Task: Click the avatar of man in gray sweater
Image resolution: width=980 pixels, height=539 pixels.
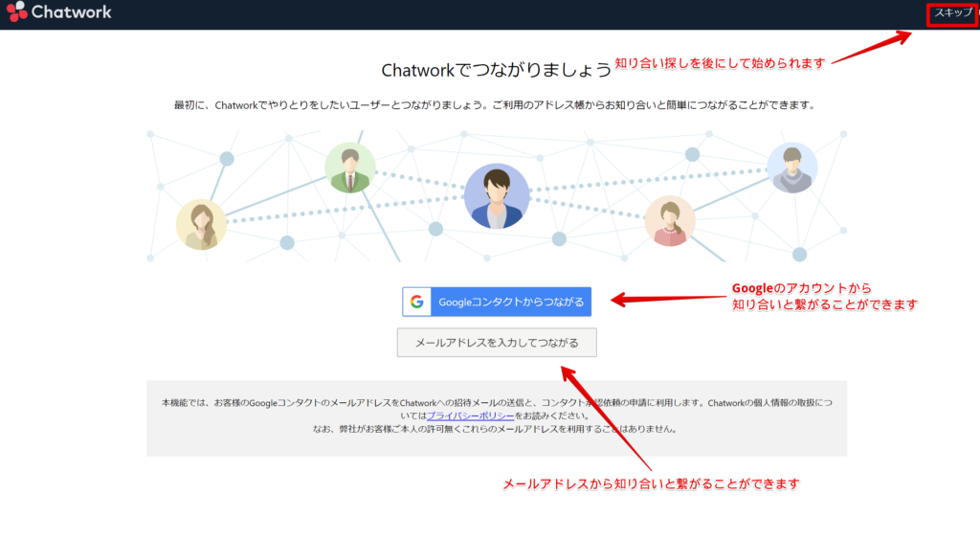Action: pos(791,168)
